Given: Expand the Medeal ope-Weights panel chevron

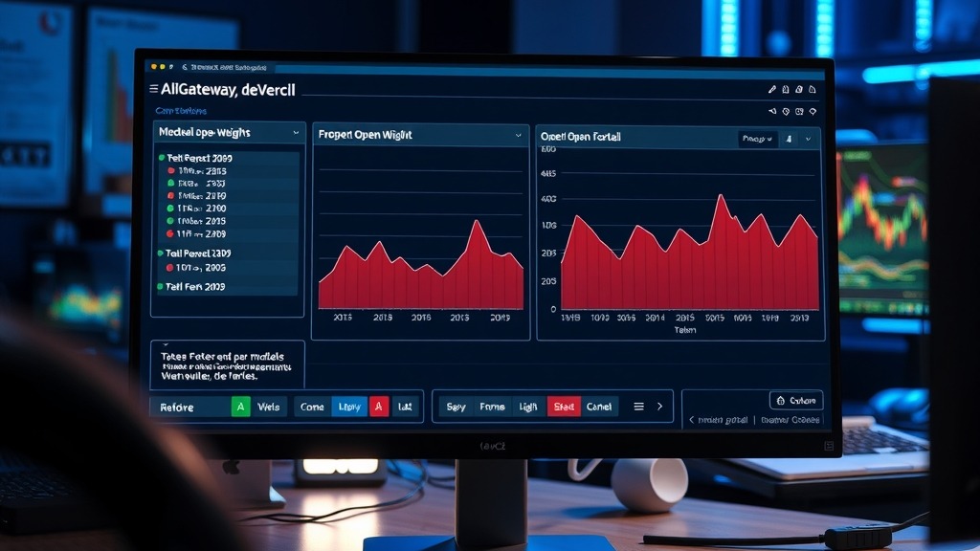Looking at the screenshot, I should 296,132.
